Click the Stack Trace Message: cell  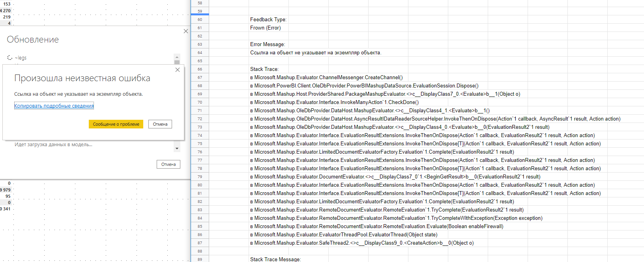275,259
